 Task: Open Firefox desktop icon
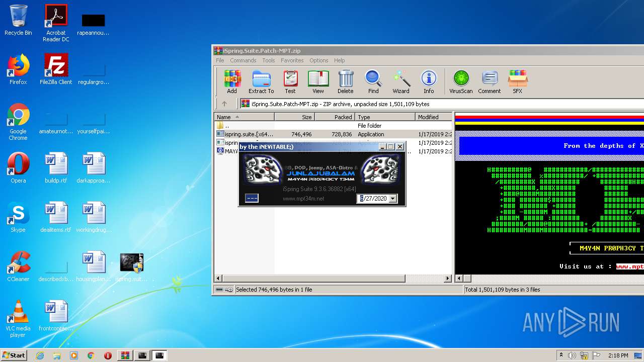18,69
